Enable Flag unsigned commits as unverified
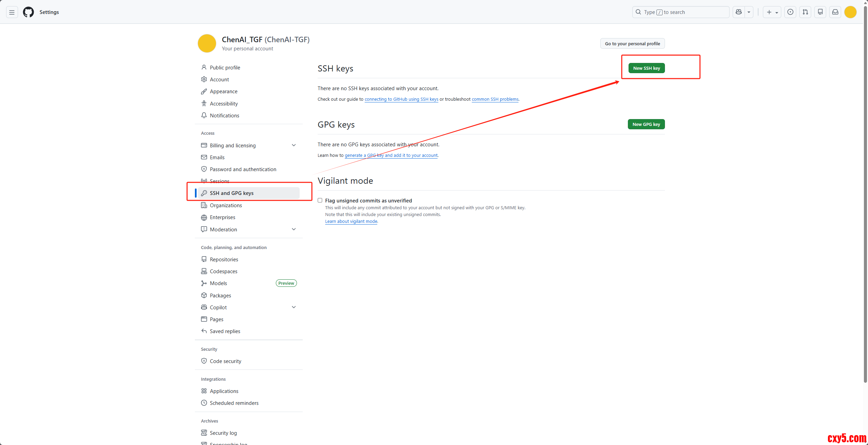Image resolution: width=868 pixels, height=445 pixels. click(x=320, y=200)
